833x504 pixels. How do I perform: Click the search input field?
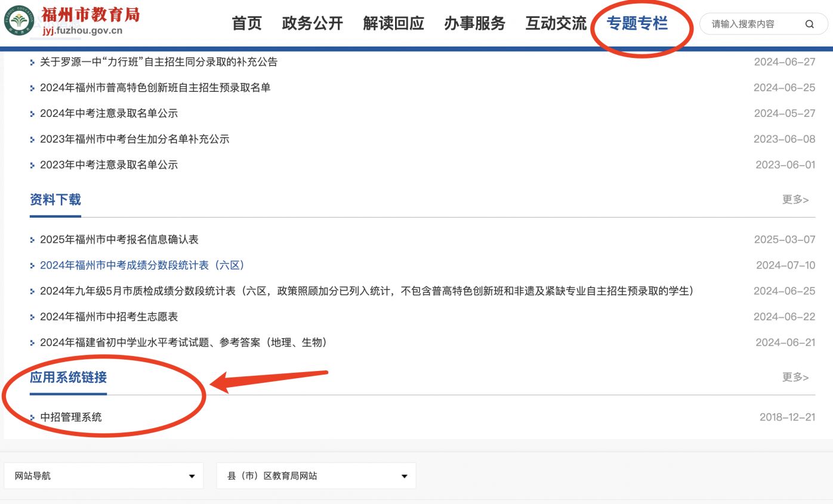pos(752,24)
